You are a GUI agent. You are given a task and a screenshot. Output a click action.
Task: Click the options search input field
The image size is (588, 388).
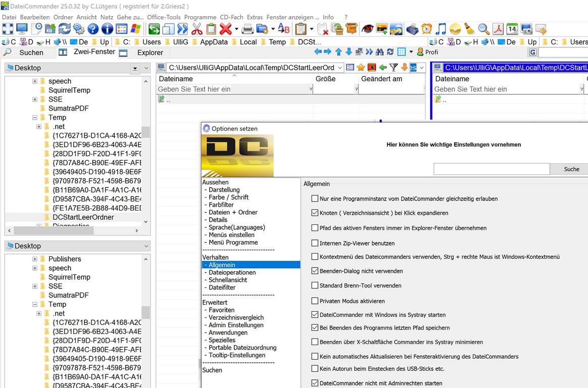[x=491, y=169]
